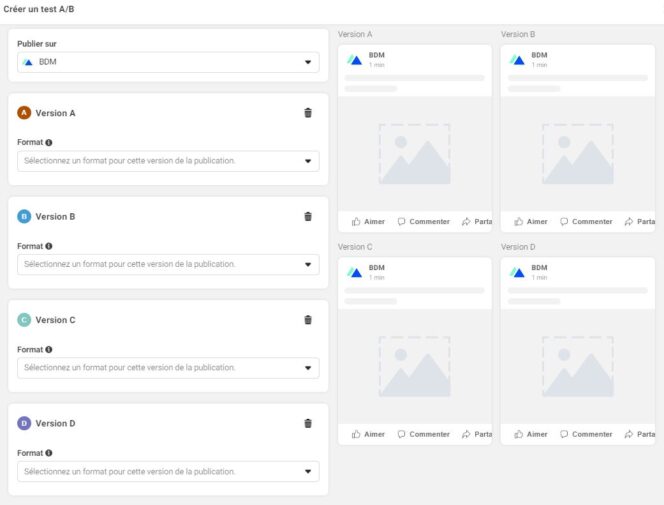Open the Format info icon for Version C
The height and width of the screenshot is (505, 664).
49,350
